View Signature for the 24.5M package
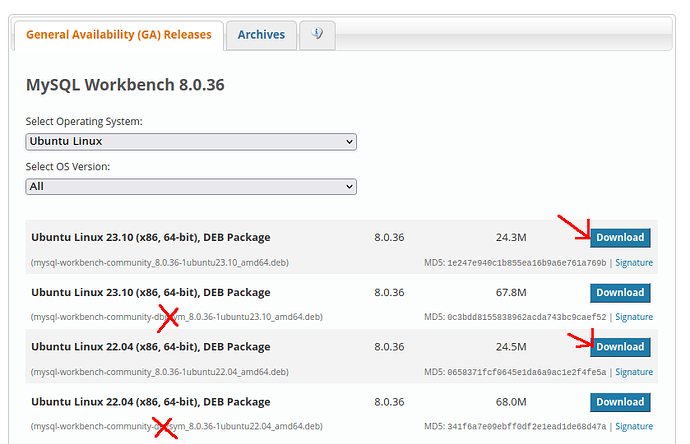This screenshot has height=444, width=690. tap(634, 372)
